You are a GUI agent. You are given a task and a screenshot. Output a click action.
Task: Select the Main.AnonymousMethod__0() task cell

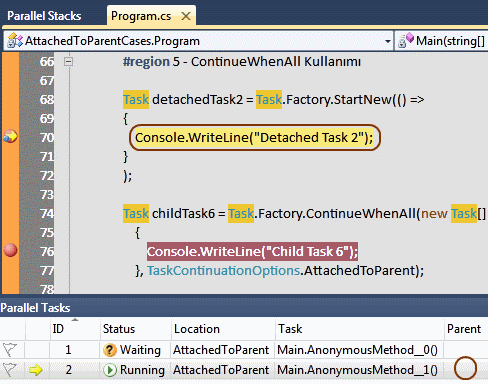(x=357, y=350)
